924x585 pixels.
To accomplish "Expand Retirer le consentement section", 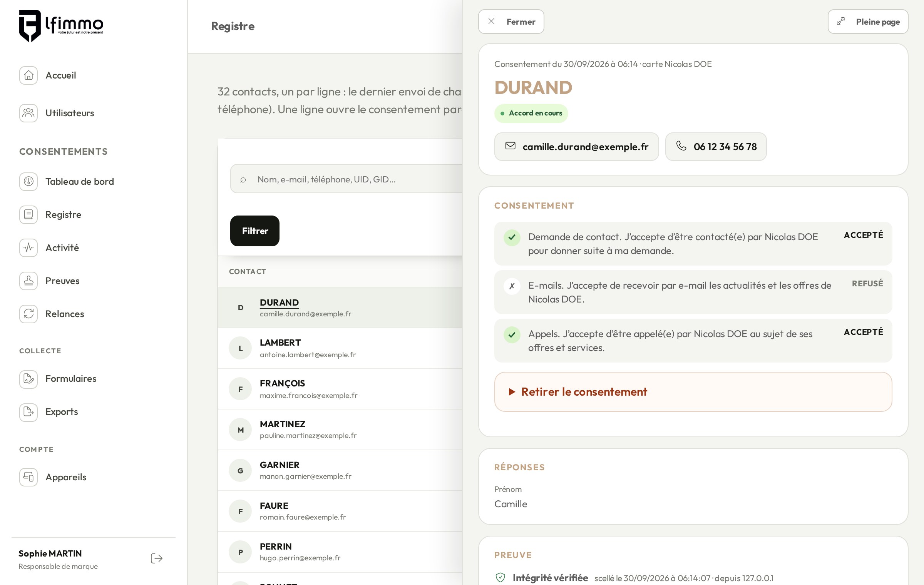I will point(693,392).
